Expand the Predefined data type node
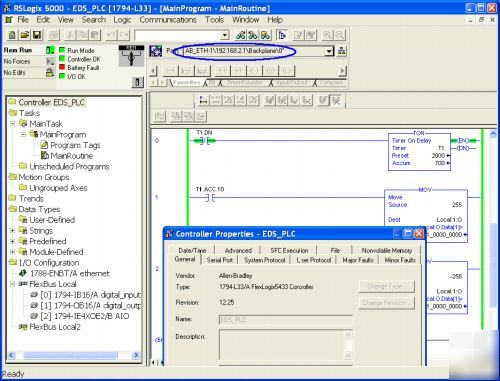 pyautogui.click(x=13, y=241)
